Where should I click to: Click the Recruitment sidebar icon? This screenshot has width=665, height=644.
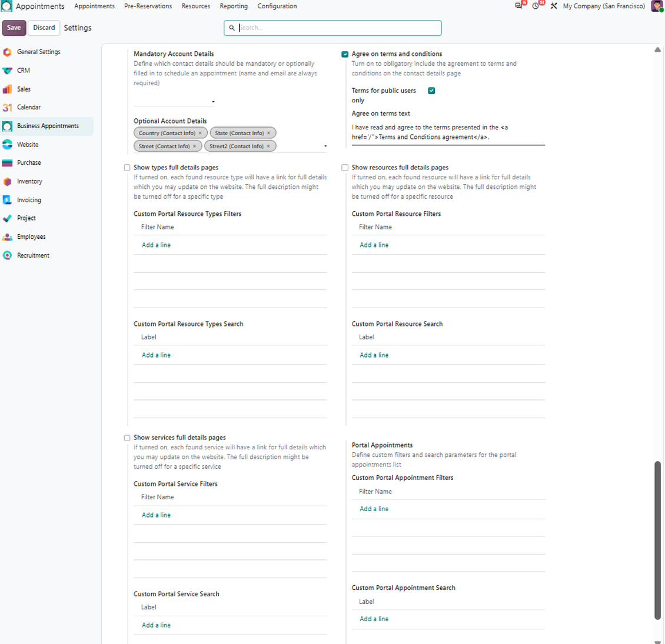coord(7,256)
